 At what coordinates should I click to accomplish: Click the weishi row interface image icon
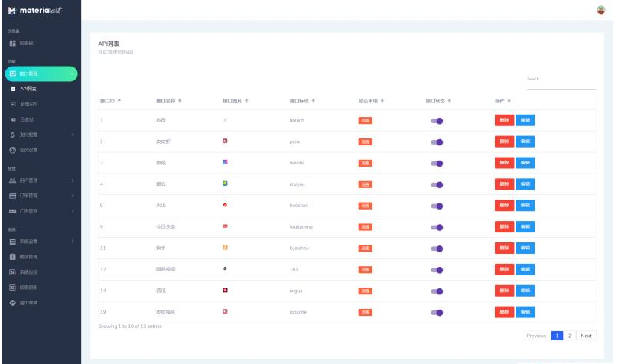click(225, 162)
